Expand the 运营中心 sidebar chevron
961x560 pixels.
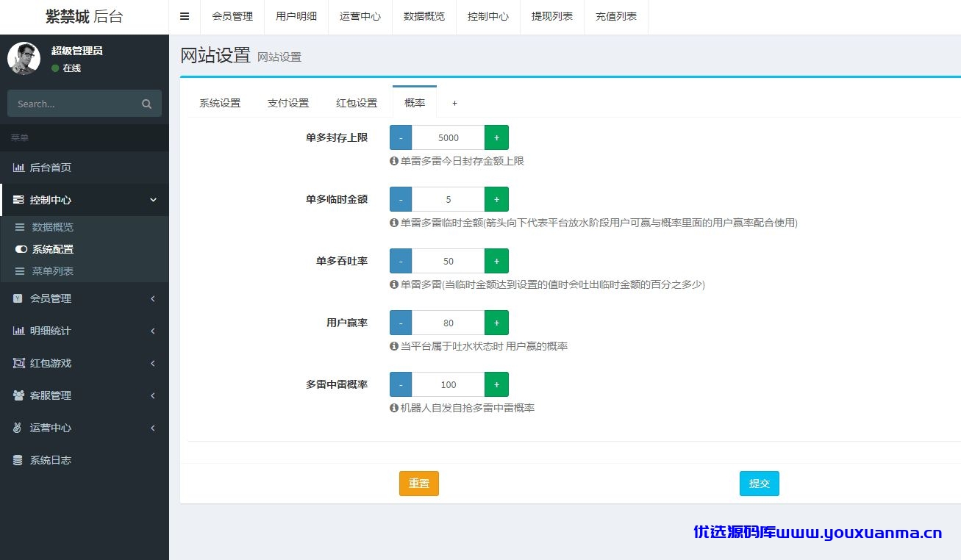pos(153,428)
